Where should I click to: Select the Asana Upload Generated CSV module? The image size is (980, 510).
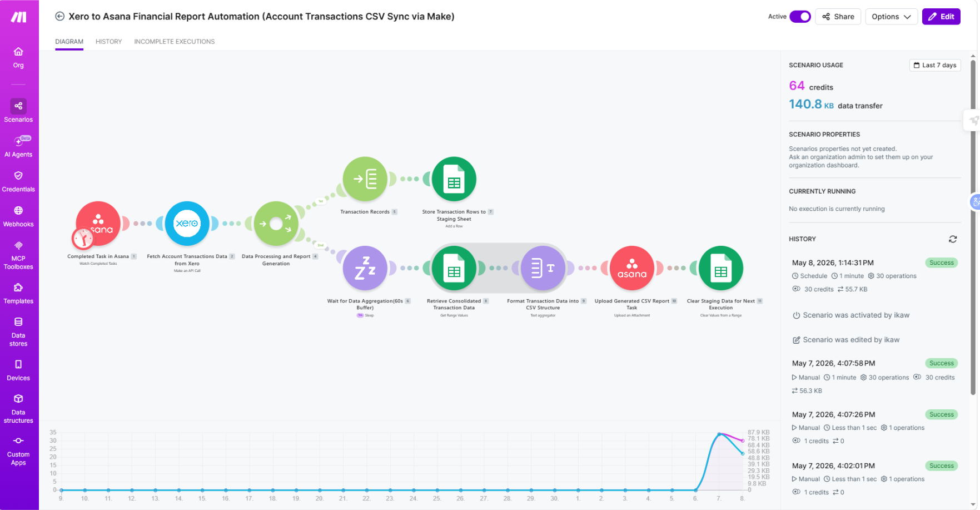(632, 268)
